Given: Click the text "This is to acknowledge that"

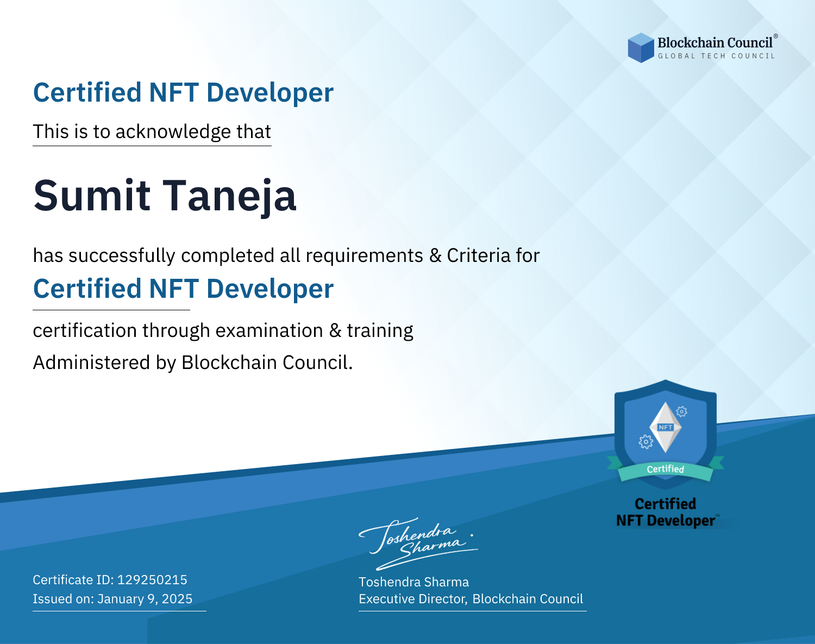Looking at the screenshot, I should pos(152,132).
